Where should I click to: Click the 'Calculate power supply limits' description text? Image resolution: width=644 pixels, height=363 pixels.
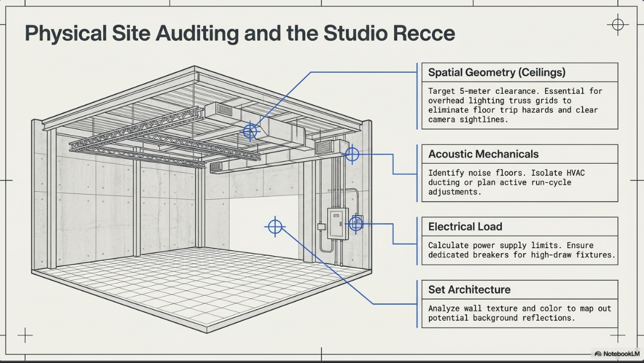tap(522, 250)
